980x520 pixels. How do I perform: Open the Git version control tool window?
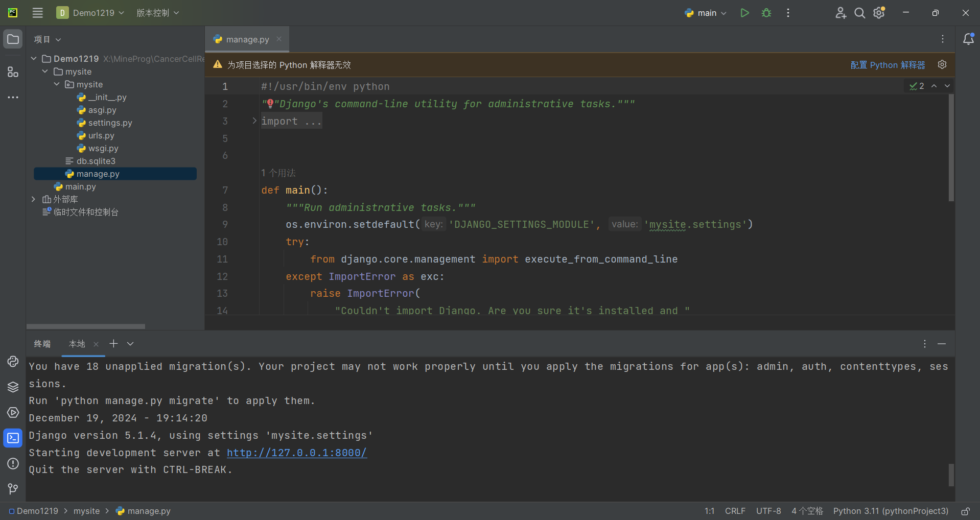pyautogui.click(x=13, y=489)
